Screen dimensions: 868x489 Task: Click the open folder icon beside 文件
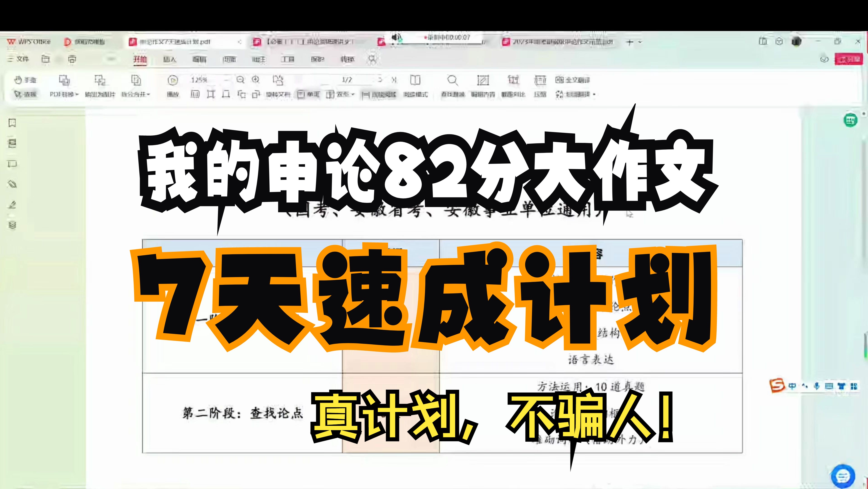(x=46, y=59)
